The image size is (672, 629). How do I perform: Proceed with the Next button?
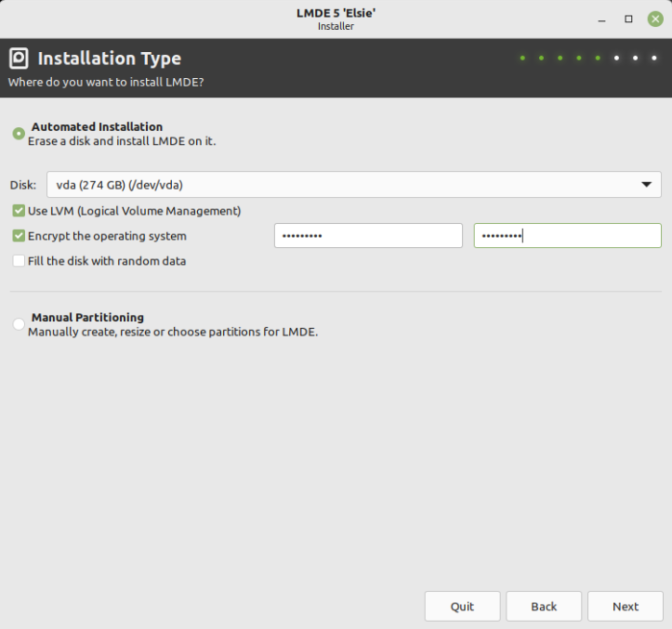point(626,607)
